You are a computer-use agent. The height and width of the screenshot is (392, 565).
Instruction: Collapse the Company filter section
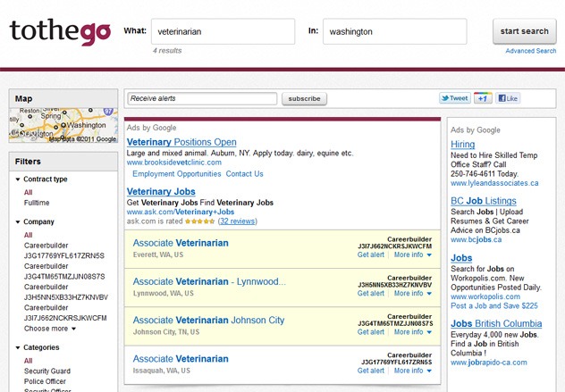[x=35, y=221]
